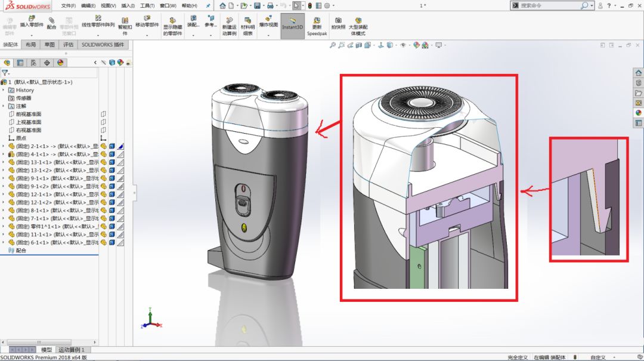Expand the History tree node

point(4,90)
